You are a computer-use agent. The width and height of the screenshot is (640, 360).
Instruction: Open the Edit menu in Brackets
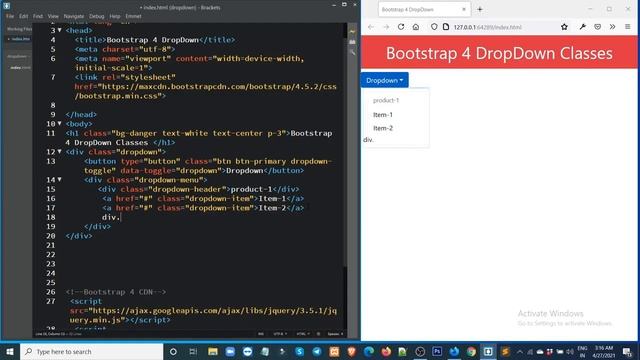pos(24,16)
